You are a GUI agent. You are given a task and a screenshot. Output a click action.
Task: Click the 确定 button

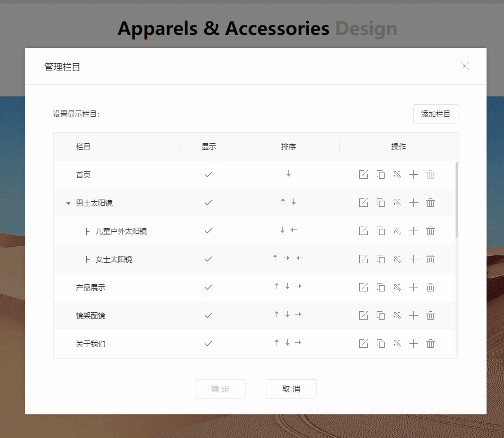click(220, 389)
